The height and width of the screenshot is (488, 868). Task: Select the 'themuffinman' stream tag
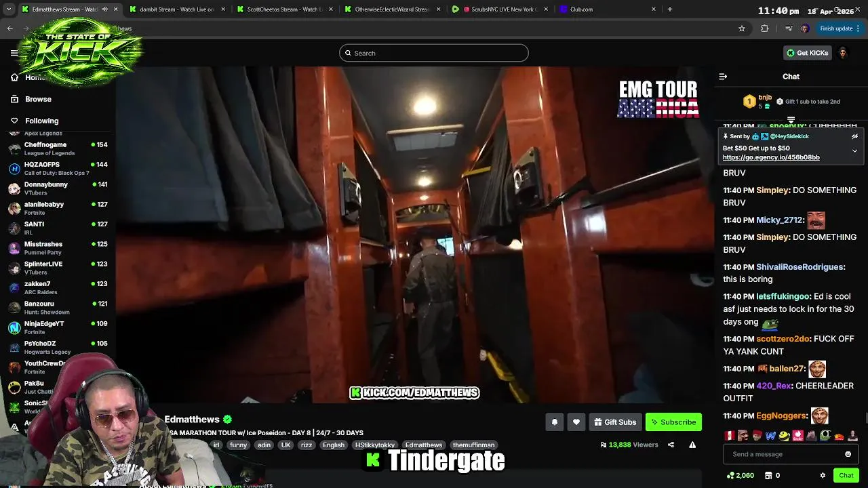pos(473,445)
